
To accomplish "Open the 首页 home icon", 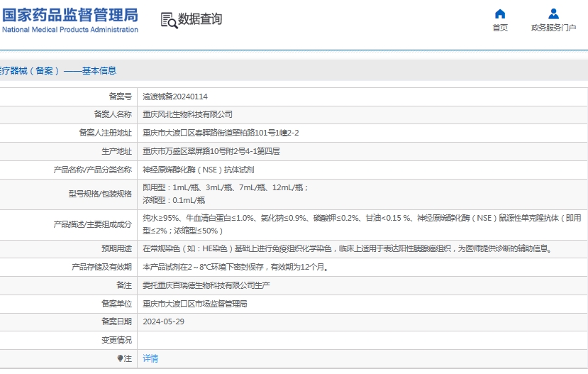I will [500, 14].
